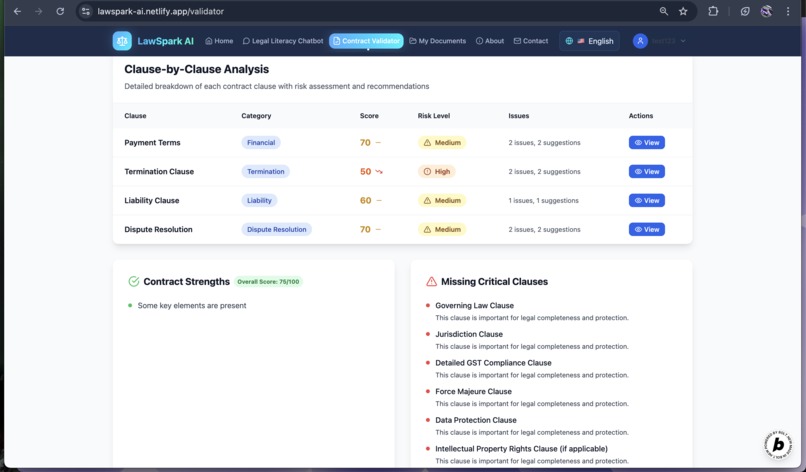Click the Dispute Resolution clause name
The width and height of the screenshot is (806, 472).
click(x=158, y=229)
